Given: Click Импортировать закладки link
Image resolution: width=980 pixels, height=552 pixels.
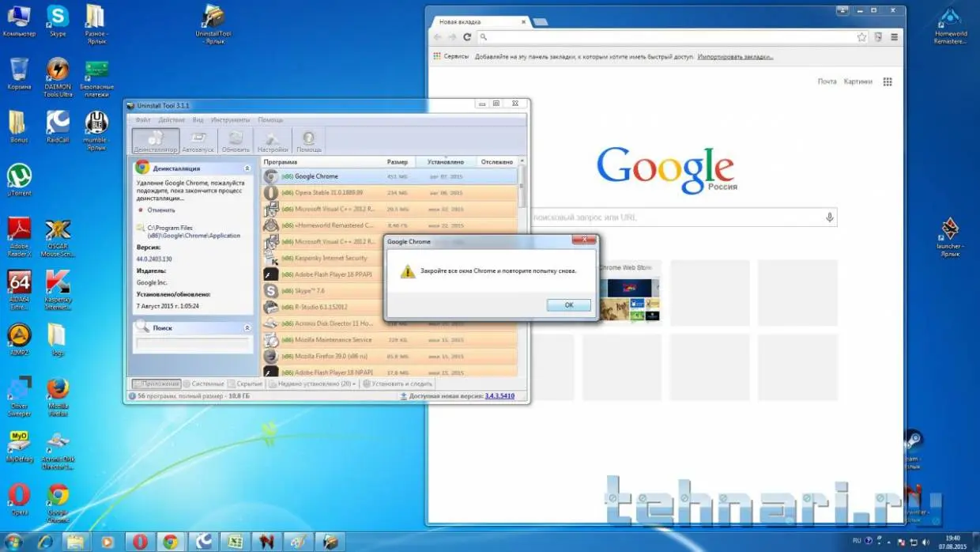Looking at the screenshot, I should 735,57.
